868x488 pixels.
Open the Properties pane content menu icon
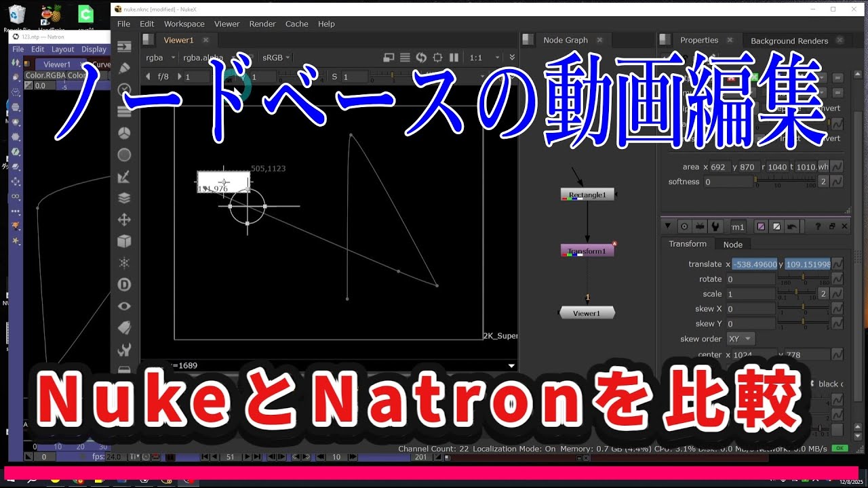pos(665,40)
